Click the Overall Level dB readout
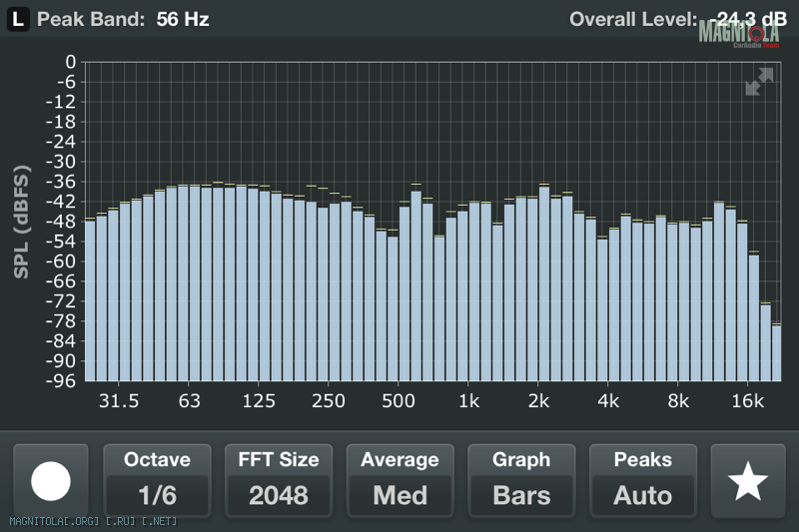 click(678, 19)
